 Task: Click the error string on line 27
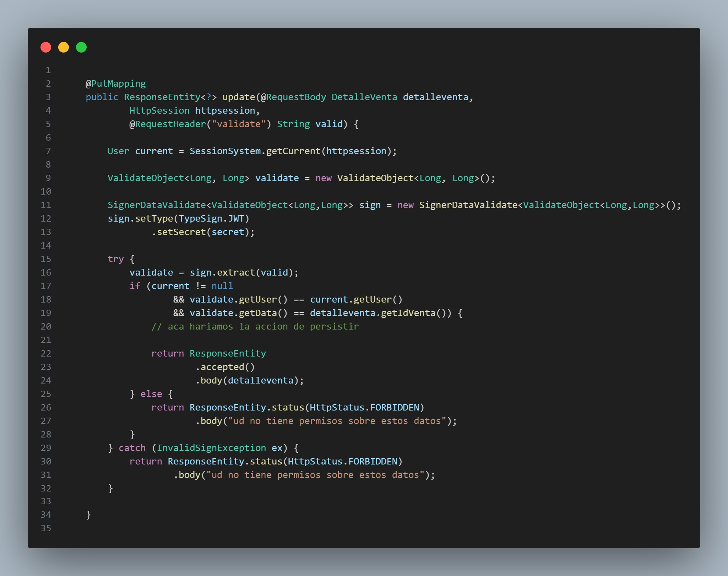tap(337, 421)
